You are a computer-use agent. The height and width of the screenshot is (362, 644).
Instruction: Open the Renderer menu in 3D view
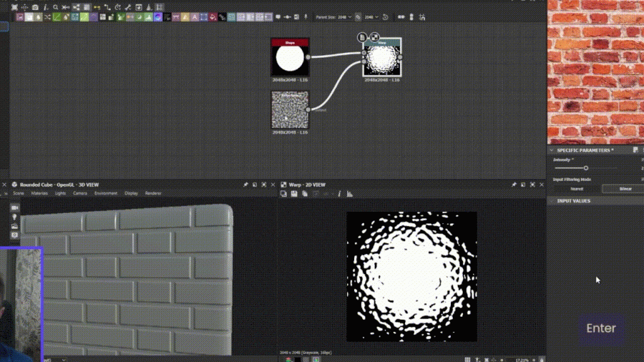(153, 194)
